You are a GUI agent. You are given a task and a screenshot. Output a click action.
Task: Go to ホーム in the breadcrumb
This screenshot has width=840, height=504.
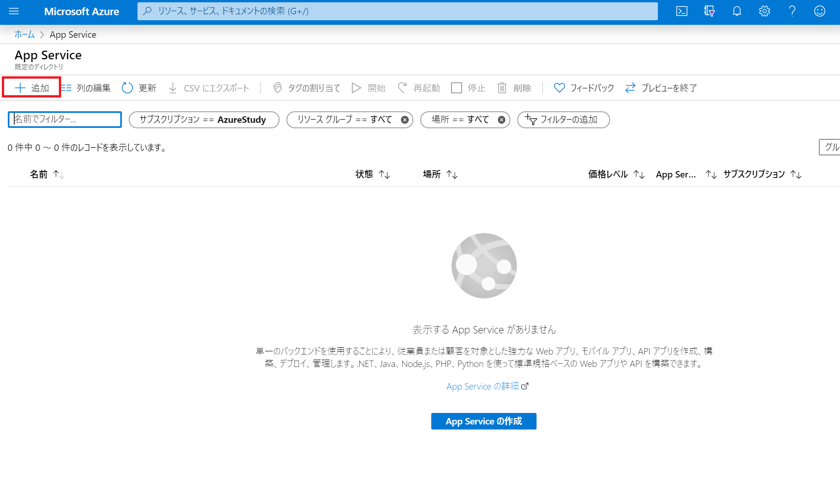coord(24,34)
